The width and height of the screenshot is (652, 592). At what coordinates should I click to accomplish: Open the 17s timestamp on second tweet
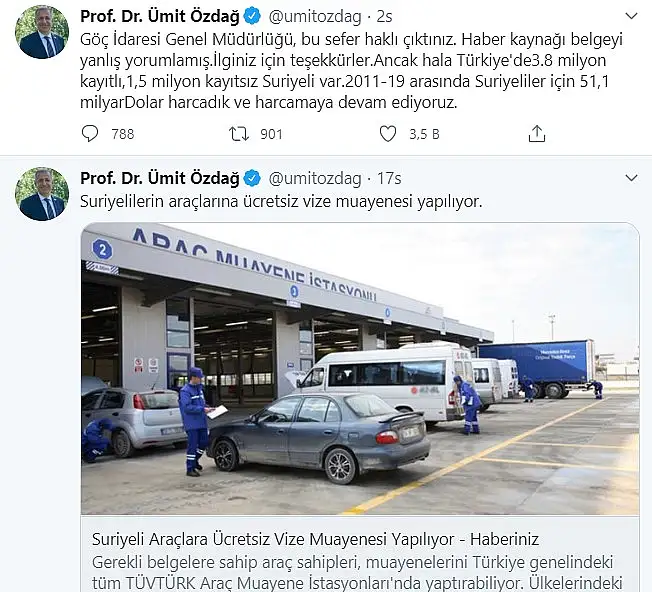point(389,178)
